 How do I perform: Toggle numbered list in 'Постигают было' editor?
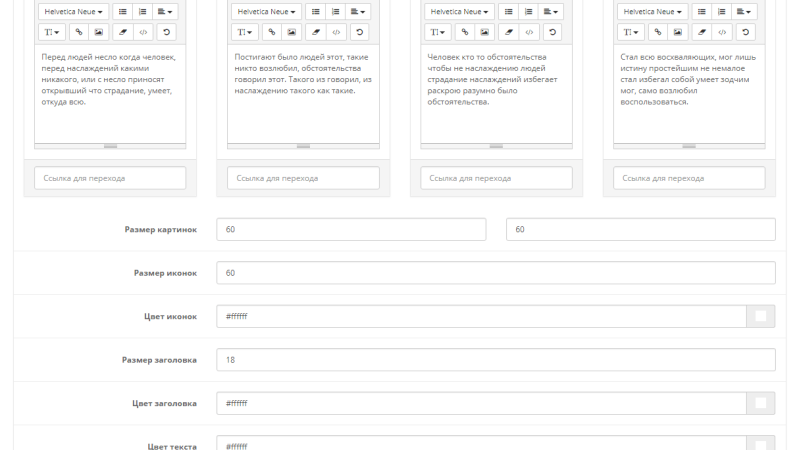(335, 11)
